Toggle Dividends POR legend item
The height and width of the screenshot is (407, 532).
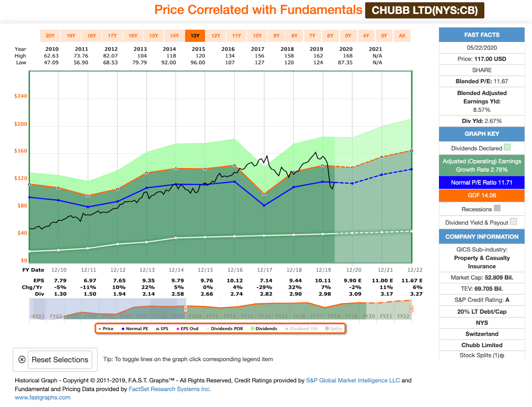point(225,329)
